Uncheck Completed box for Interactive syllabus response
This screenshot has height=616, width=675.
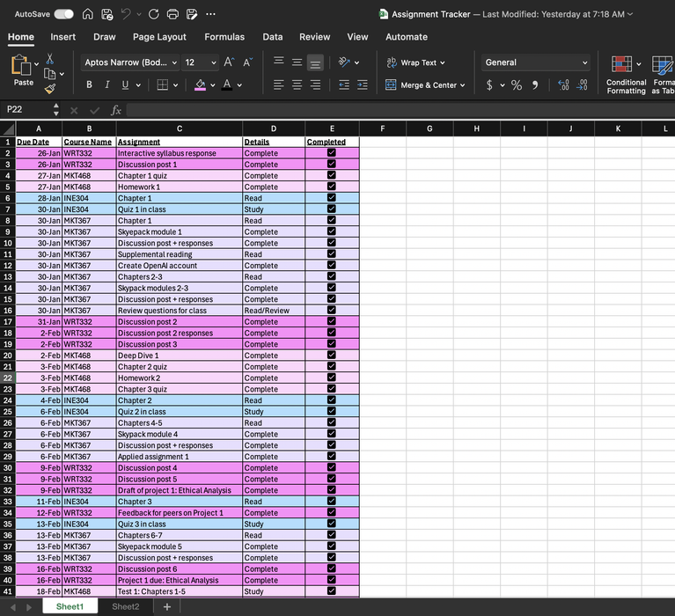332,152
